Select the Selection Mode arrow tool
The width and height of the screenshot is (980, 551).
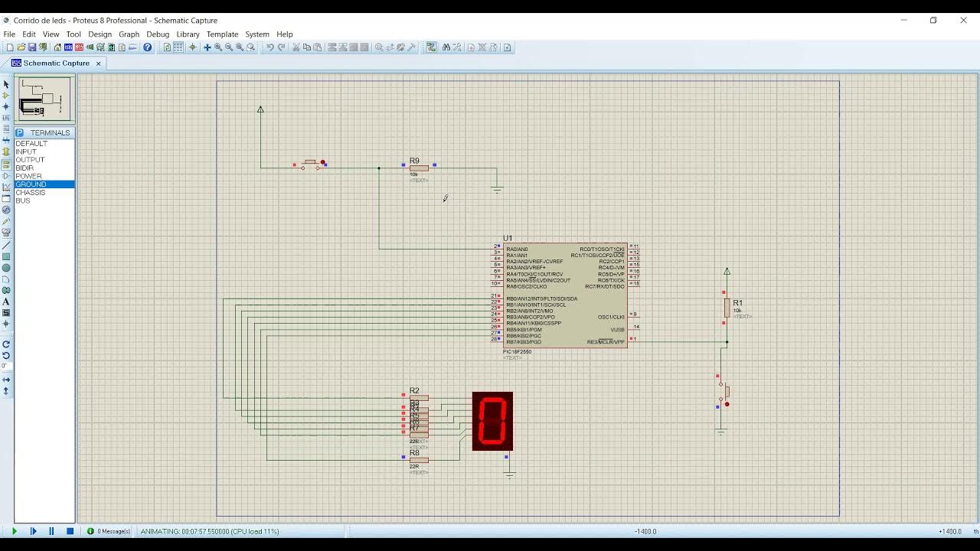pyautogui.click(x=6, y=84)
